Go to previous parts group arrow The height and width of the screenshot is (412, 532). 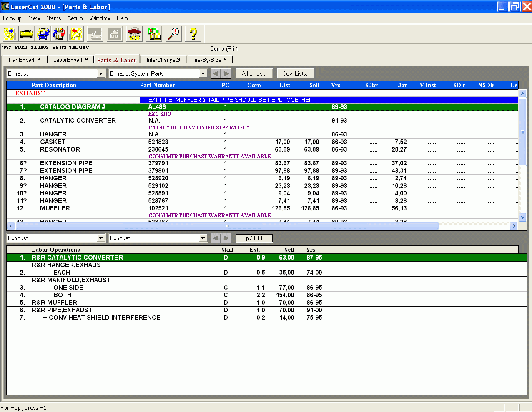[216, 74]
